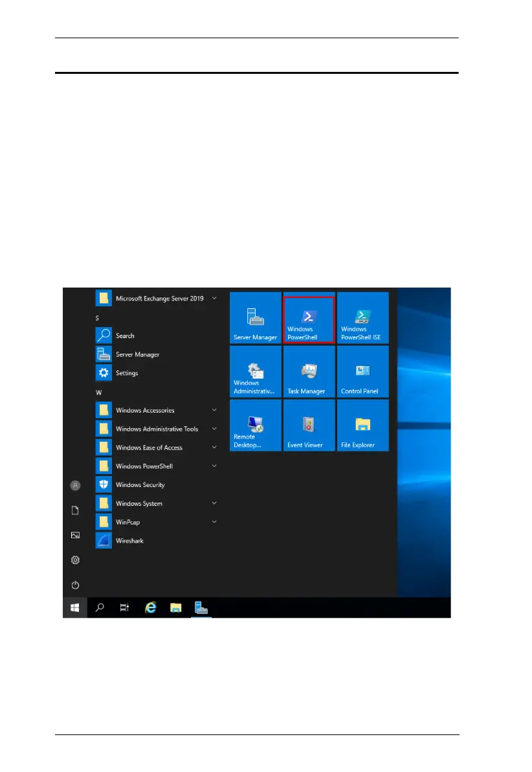Open the Control Panel tile
The width and height of the screenshot is (532, 772).
[362, 371]
